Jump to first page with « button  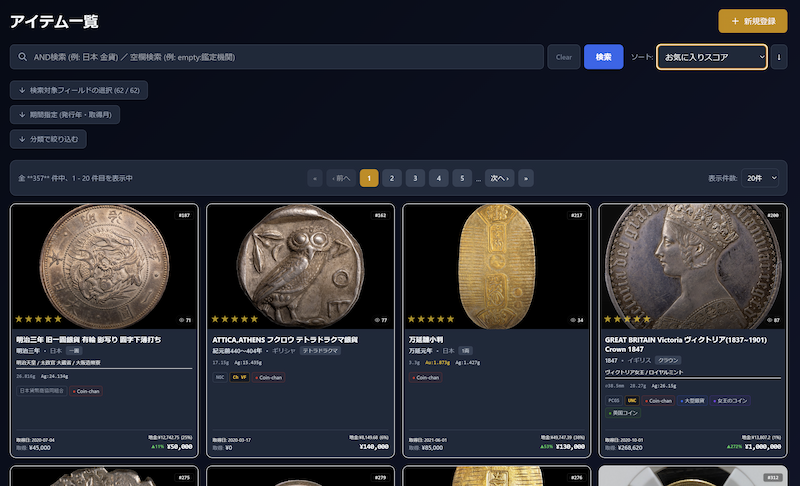pos(316,178)
